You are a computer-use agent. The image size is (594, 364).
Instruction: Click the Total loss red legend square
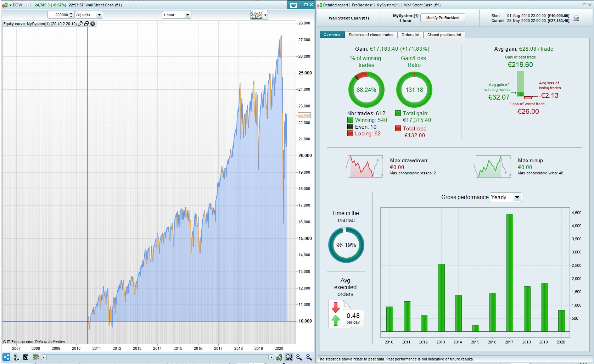pos(398,128)
